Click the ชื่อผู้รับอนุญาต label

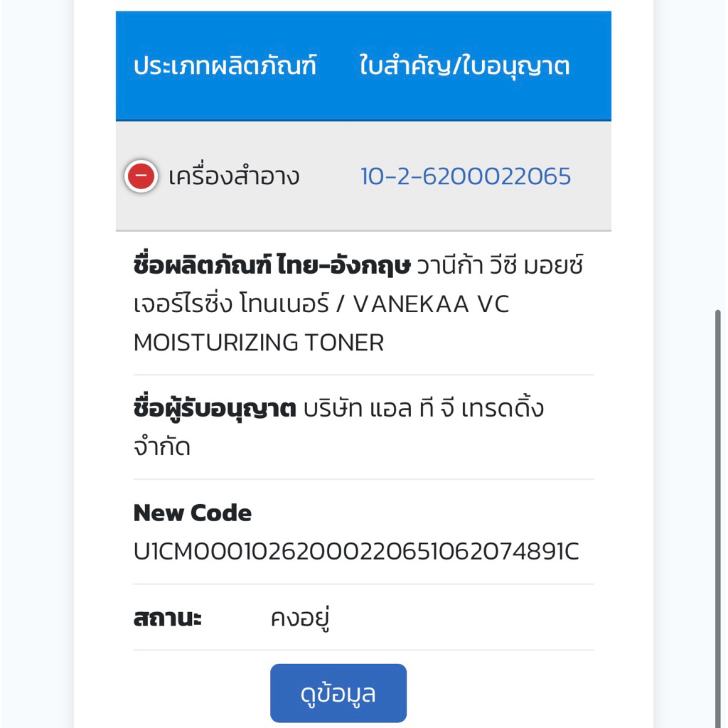click(214, 409)
